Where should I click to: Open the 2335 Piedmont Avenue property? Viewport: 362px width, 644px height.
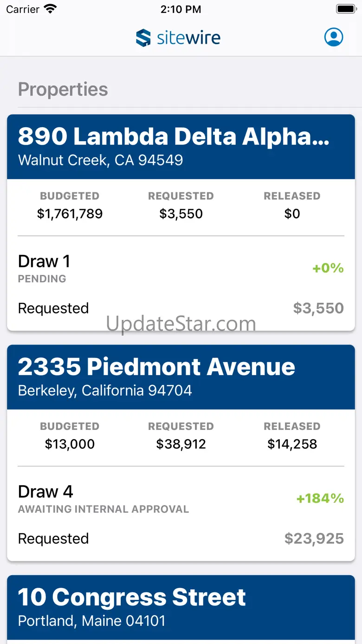(156, 367)
